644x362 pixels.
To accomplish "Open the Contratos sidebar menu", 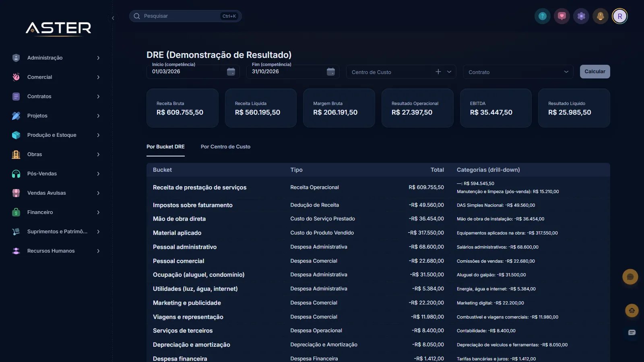I will 56,97.
